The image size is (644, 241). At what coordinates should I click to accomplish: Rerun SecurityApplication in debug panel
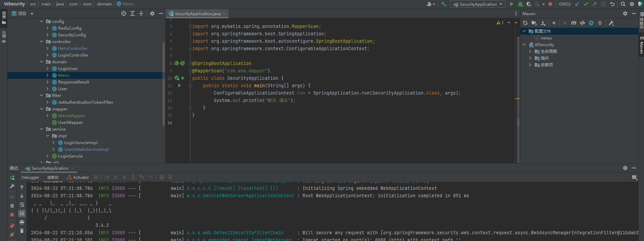(x=12, y=177)
